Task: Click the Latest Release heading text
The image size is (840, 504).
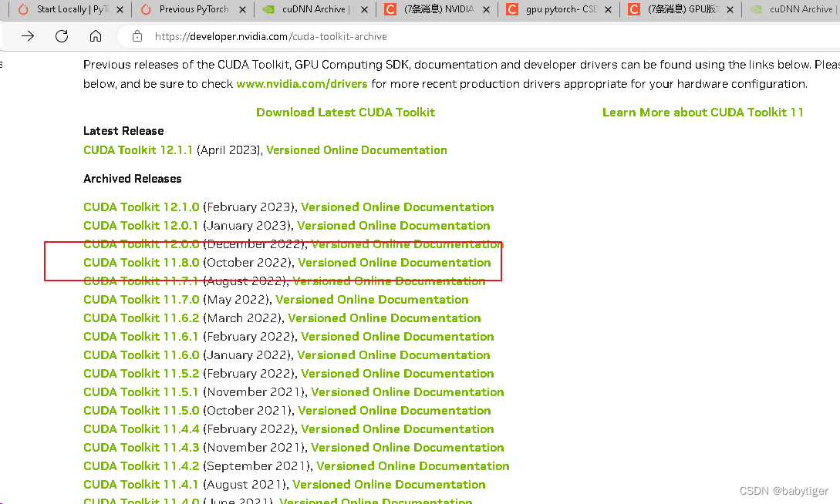Action: (x=123, y=131)
